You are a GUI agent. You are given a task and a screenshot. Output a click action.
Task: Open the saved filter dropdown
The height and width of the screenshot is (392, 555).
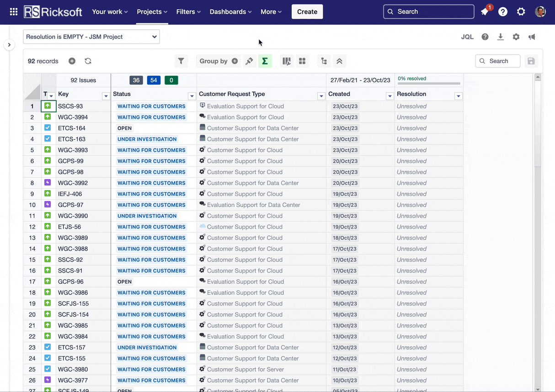tap(91, 37)
